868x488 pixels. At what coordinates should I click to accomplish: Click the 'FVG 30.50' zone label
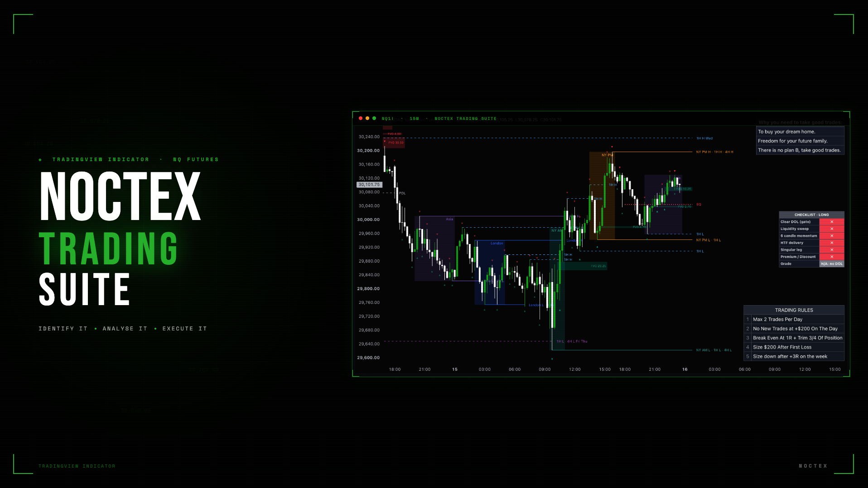(396, 143)
